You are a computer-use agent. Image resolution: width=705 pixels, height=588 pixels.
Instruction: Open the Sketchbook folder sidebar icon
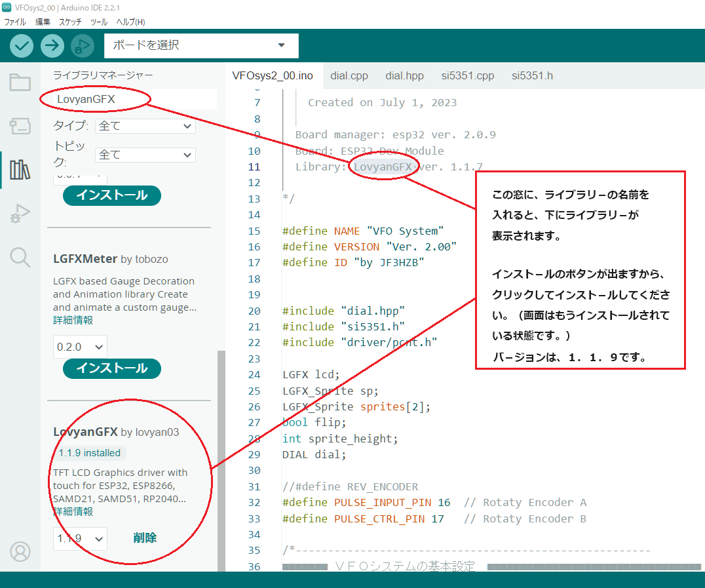click(x=20, y=82)
